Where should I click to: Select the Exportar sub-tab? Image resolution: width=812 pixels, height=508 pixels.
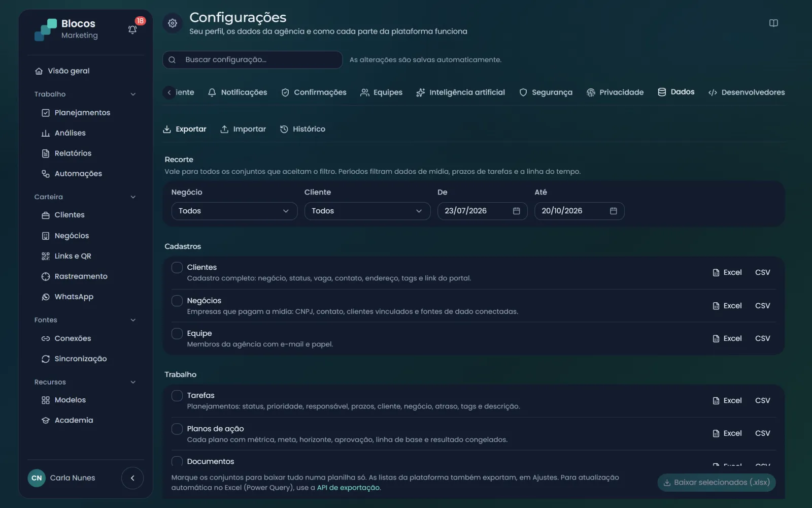tap(185, 129)
